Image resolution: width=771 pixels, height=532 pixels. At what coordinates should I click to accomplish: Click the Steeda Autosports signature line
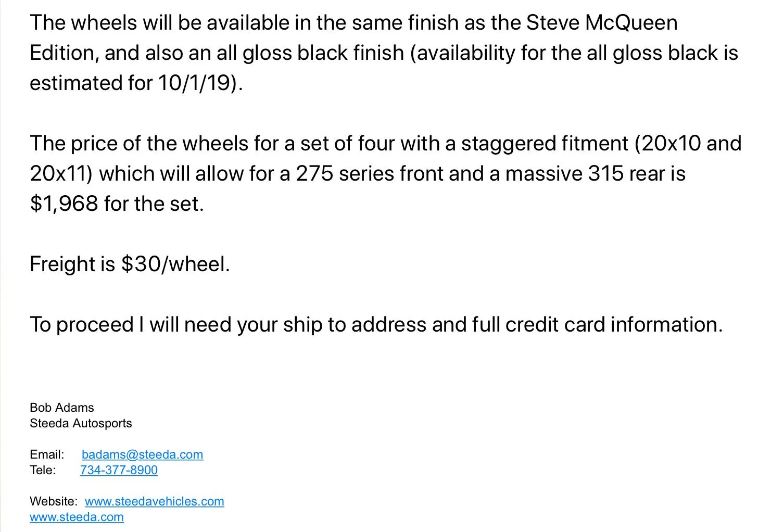(81, 423)
